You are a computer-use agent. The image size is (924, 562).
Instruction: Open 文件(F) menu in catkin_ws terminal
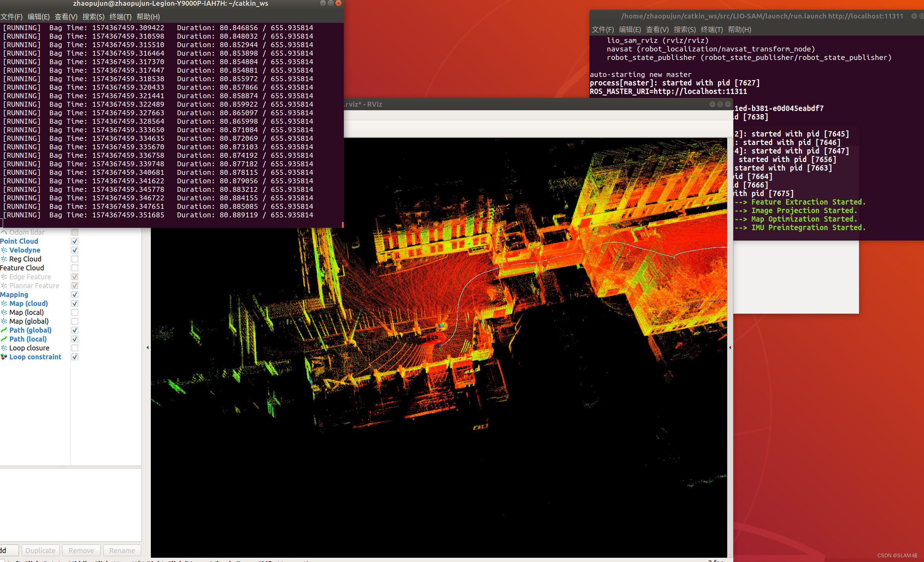12,17
